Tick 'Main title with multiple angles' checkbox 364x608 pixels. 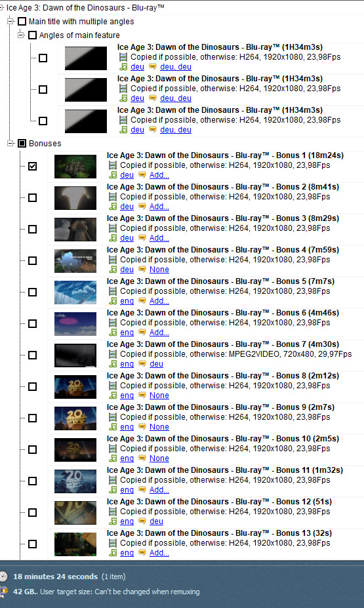(22, 22)
